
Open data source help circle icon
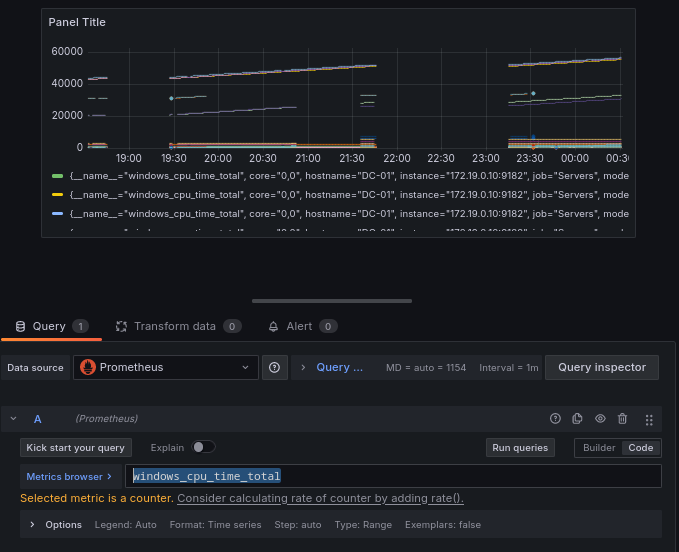tap(274, 368)
